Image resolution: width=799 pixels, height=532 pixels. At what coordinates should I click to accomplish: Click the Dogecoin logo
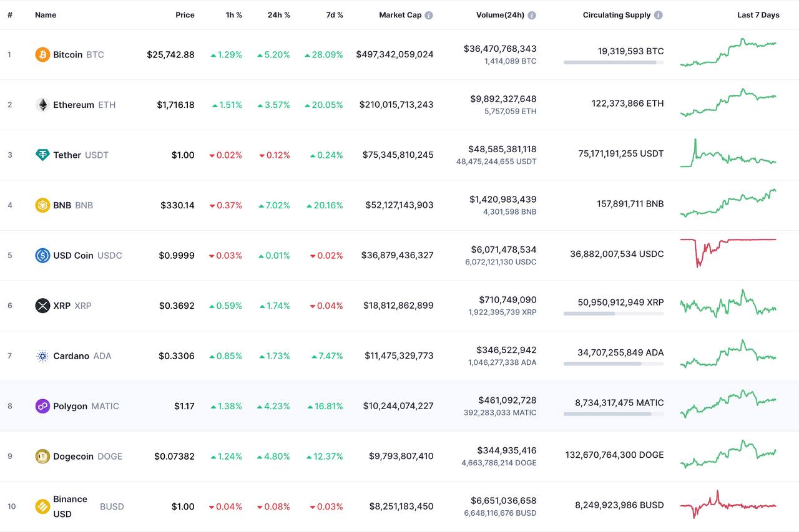(42, 457)
